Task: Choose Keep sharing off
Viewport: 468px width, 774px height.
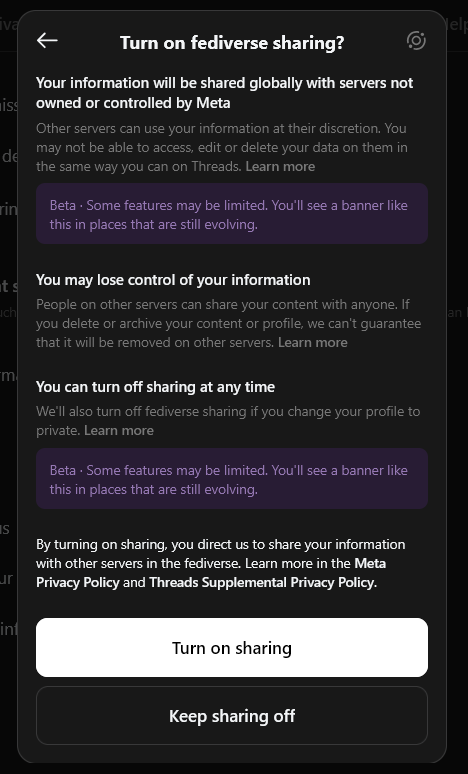Action: 232,715
